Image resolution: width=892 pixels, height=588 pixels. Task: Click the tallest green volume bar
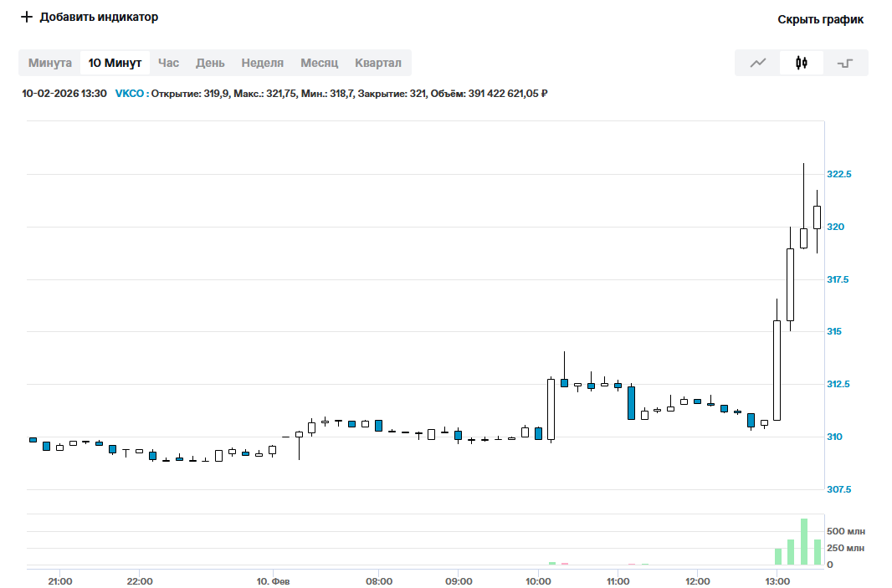pyautogui.click(x=804, y=542)
